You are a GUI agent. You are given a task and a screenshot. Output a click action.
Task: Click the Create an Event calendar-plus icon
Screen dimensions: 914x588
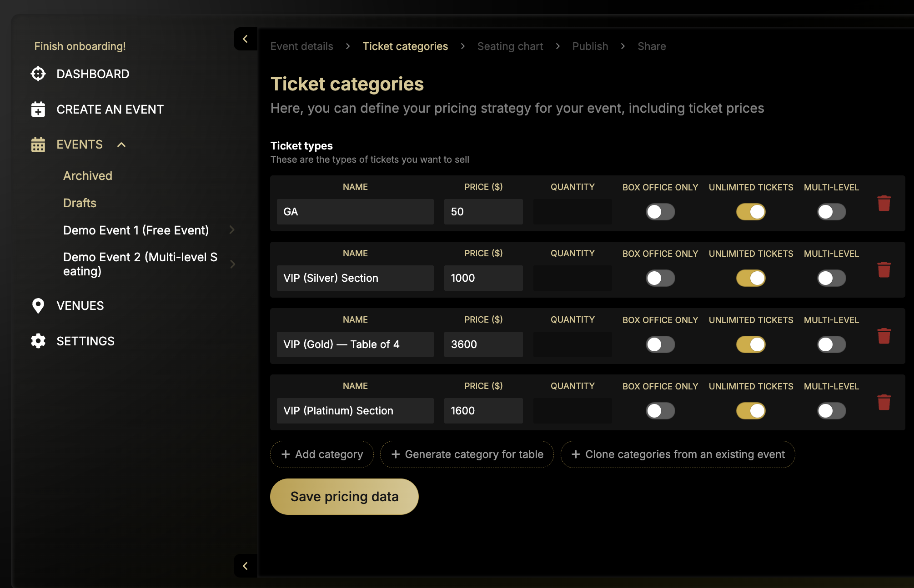[x=38, y=109]
